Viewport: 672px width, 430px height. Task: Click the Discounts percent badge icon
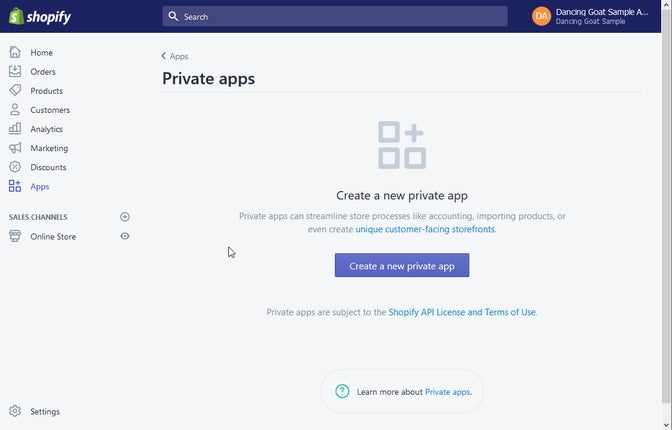(x=15, y=167)
